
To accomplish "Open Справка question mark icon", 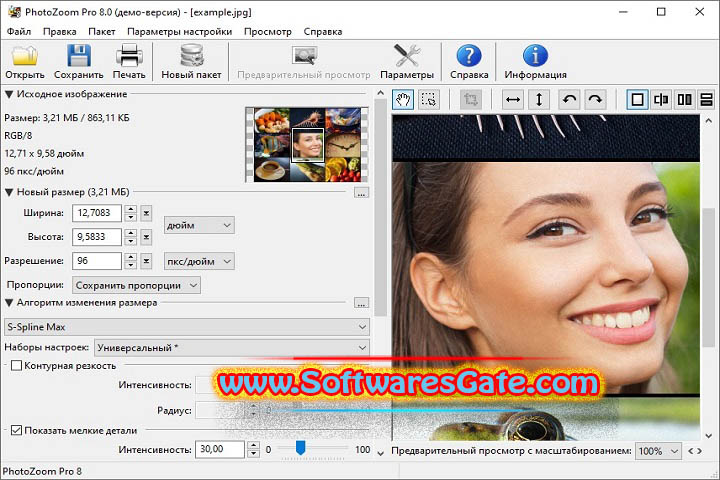I will point(469,56).
